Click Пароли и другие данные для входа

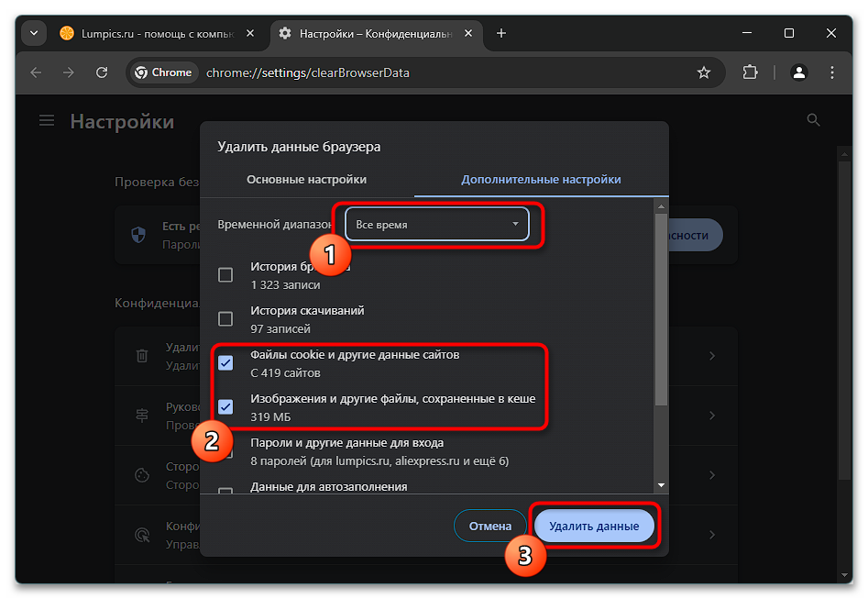coord(346,443)
